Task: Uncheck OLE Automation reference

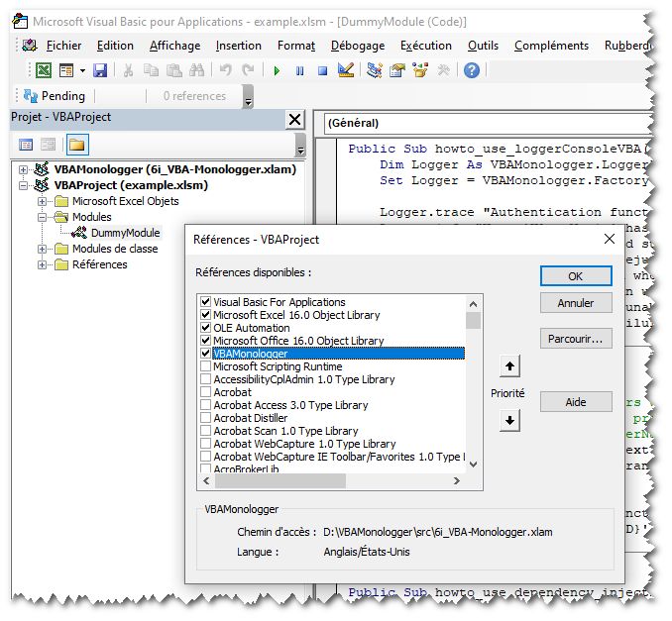Action: [x=206, y=328]
